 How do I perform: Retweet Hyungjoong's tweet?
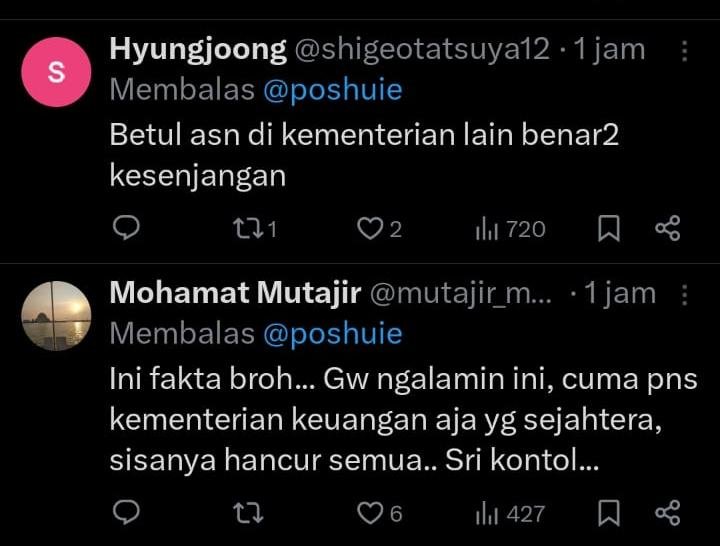point(247,229)
